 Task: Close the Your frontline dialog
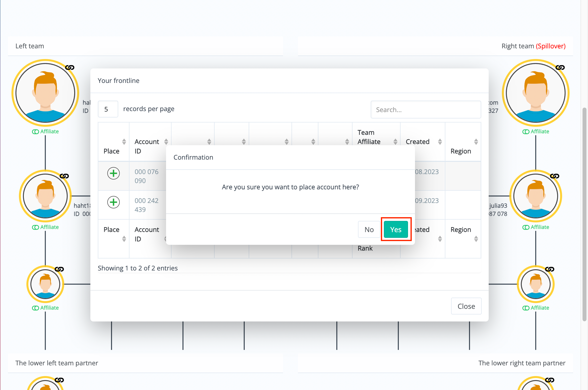[x=466, y=306]
